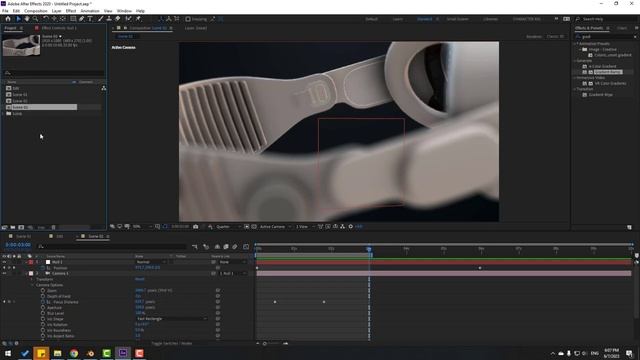Open the Composition menu
This screenshot has width=640, height=360.
pyautogui.click(x=36, y=11)
